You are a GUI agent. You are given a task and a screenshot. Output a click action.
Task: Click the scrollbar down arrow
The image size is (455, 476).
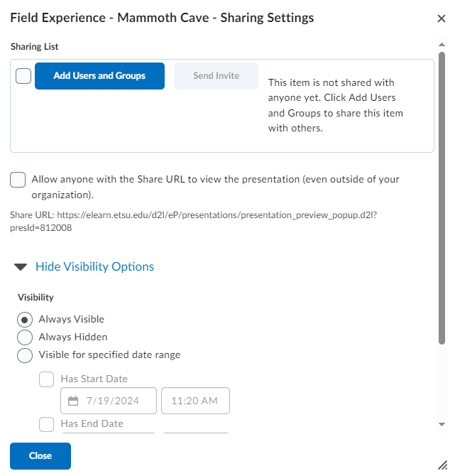click(442, 424)
